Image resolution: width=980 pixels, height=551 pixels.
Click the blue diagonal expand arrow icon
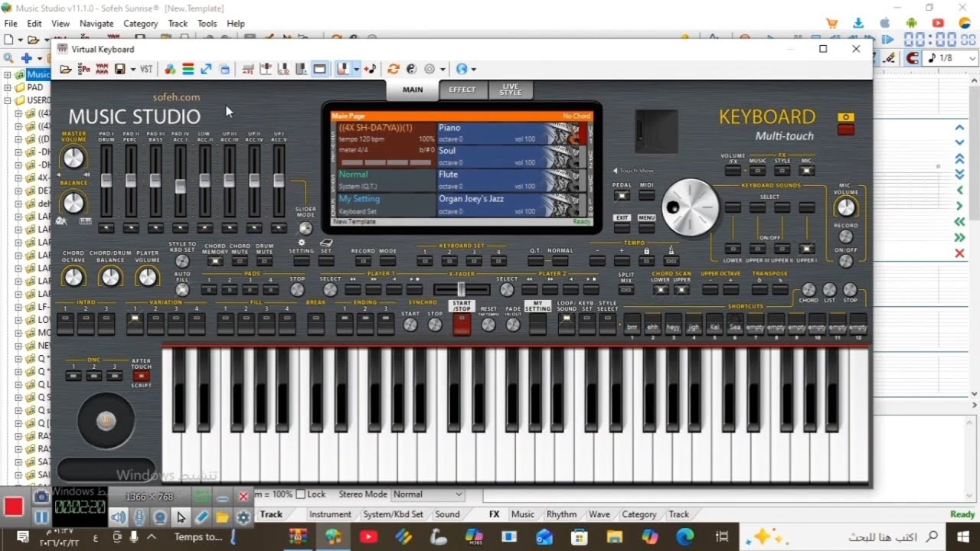point(206,70)
